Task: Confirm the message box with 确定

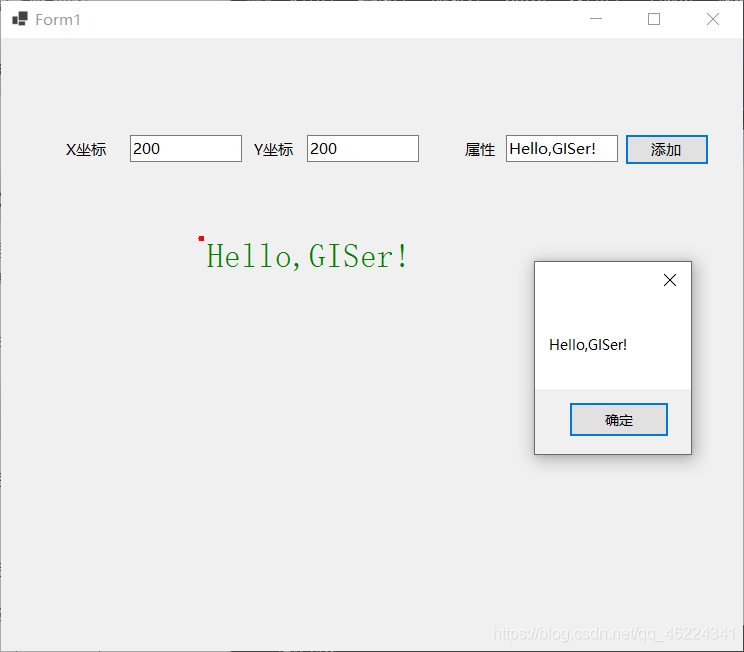Action: click(x=619, y=419)
